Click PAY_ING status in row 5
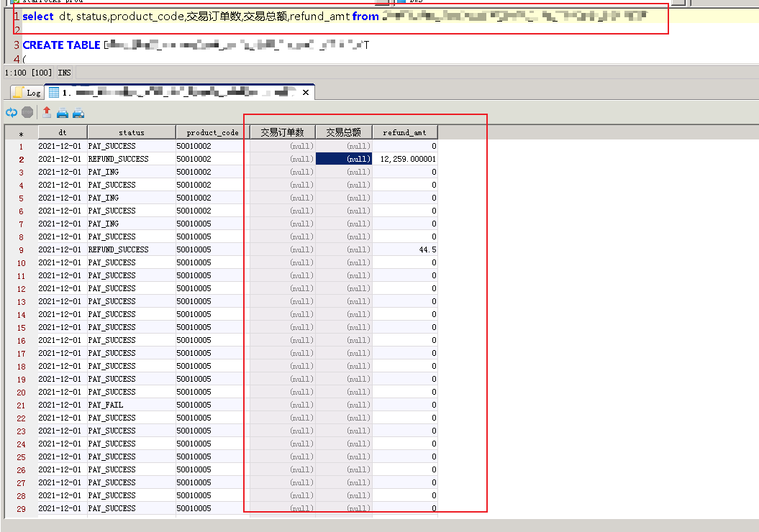Screen dimensions: 759x532 103,198
